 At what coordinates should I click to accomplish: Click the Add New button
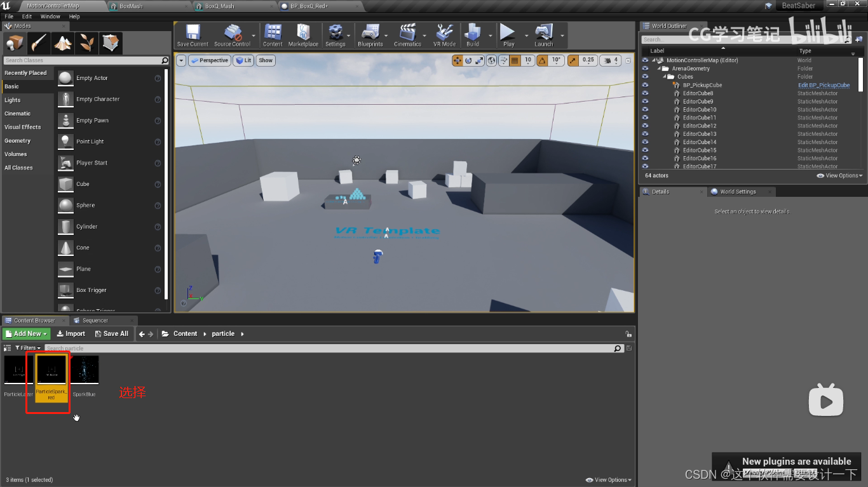27,333
